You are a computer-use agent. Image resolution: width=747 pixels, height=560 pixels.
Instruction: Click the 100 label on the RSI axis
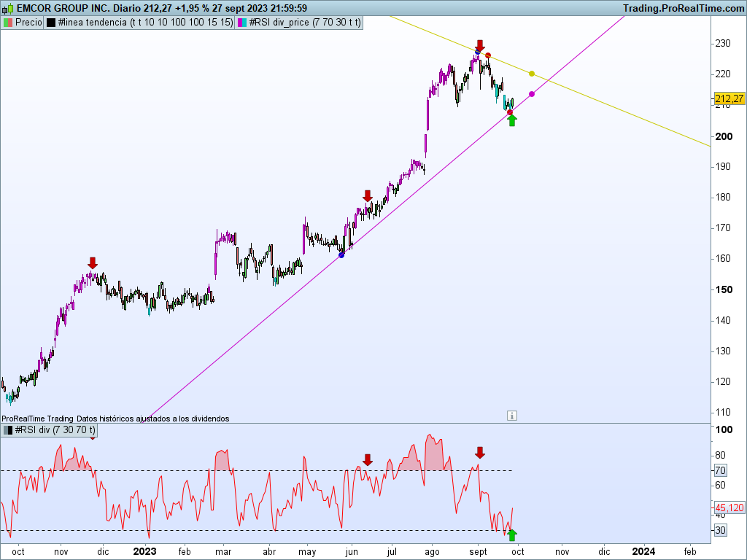point(724,429)
